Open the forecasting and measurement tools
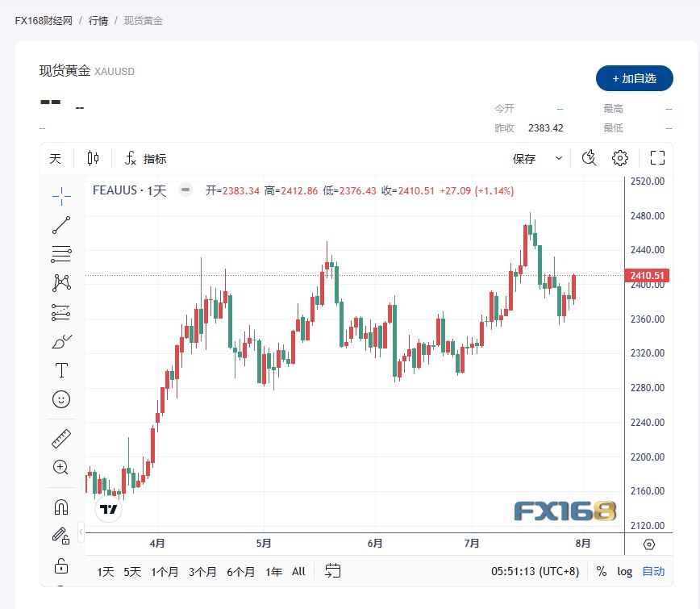The height and width of the screenshot is (609, 700). pyautogui.click(x=61, y=312)
